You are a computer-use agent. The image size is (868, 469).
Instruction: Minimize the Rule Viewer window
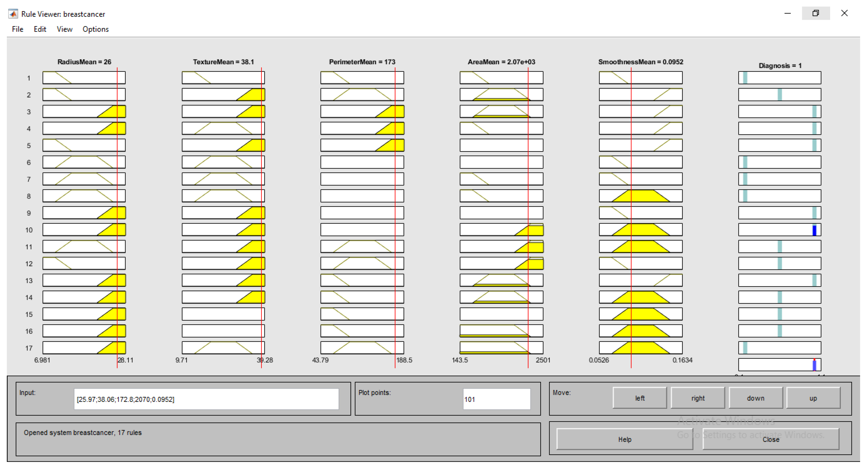coord(787,13)
